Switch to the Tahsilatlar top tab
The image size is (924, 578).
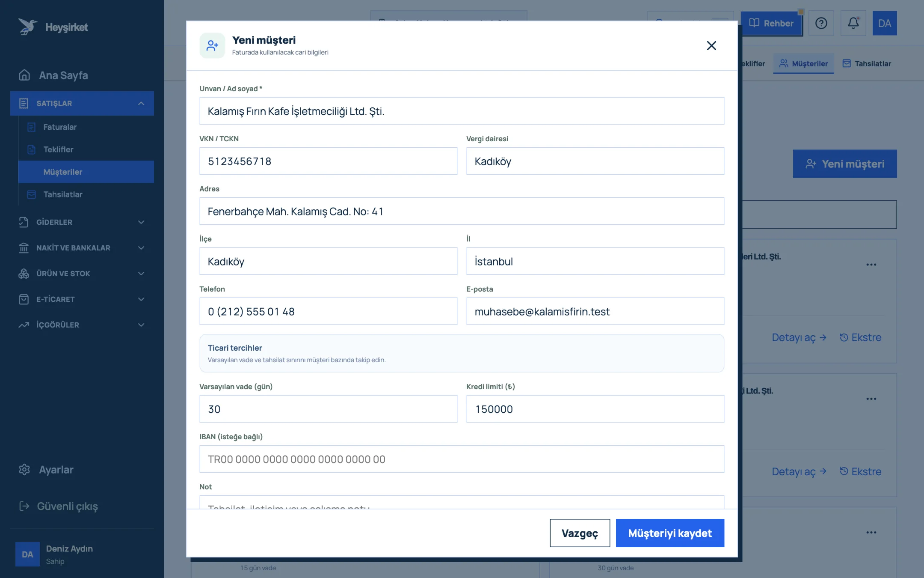coord(867,63)
